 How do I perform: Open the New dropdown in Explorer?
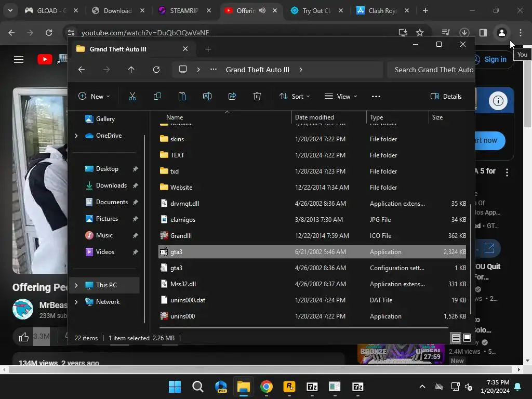tap(94, 96)
